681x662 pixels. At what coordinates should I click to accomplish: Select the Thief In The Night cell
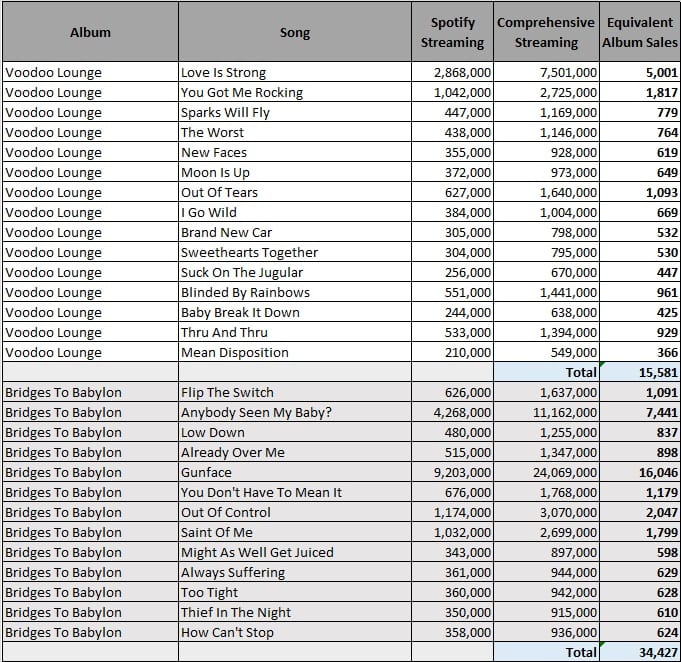coord(295,612)
